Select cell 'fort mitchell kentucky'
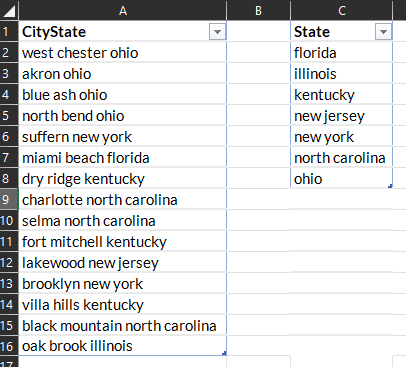The image size is (406, 367). tap(123, 242)
